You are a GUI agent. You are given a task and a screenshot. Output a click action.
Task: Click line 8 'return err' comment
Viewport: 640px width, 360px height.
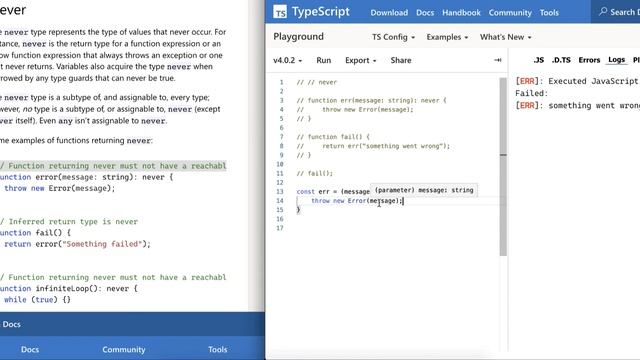[373, 146]
